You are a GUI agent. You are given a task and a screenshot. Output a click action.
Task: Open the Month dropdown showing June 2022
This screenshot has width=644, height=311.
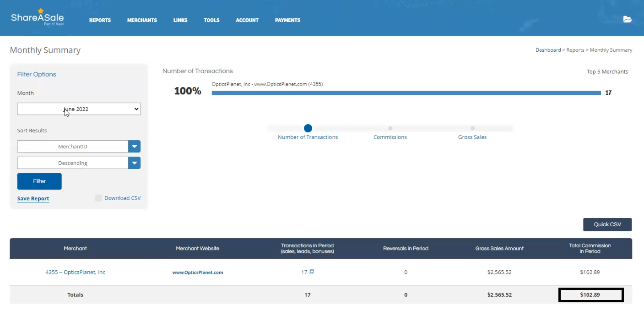(79, 109)
